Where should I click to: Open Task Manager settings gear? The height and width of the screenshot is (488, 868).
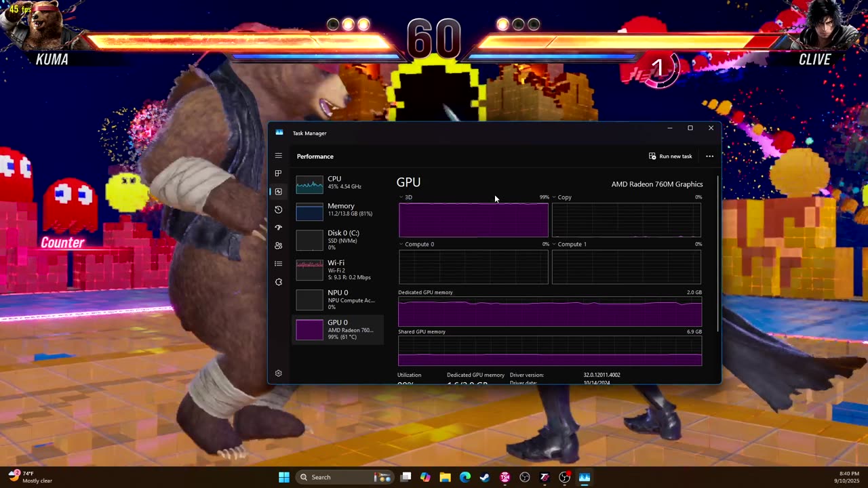278,373
